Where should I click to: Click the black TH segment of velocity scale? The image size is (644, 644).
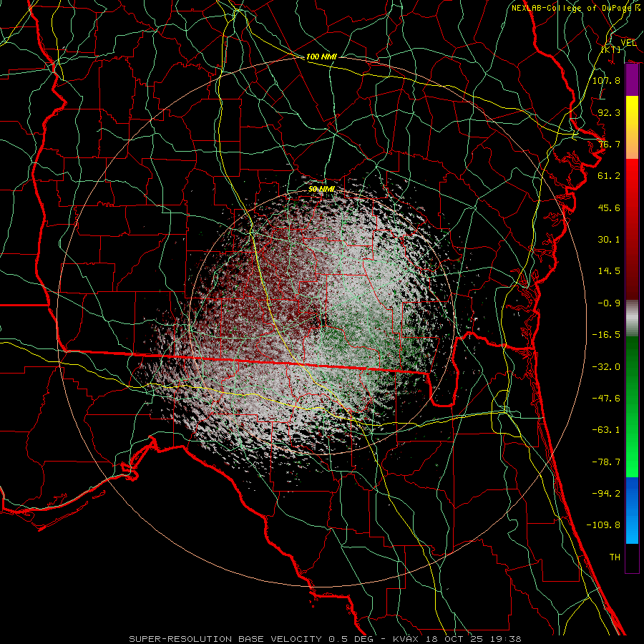pyautogui.click(x=632, y=558)
